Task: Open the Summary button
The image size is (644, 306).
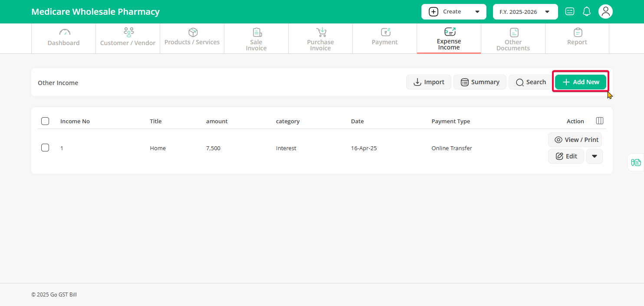Action: pyautogui.click(x=480, y=82)
